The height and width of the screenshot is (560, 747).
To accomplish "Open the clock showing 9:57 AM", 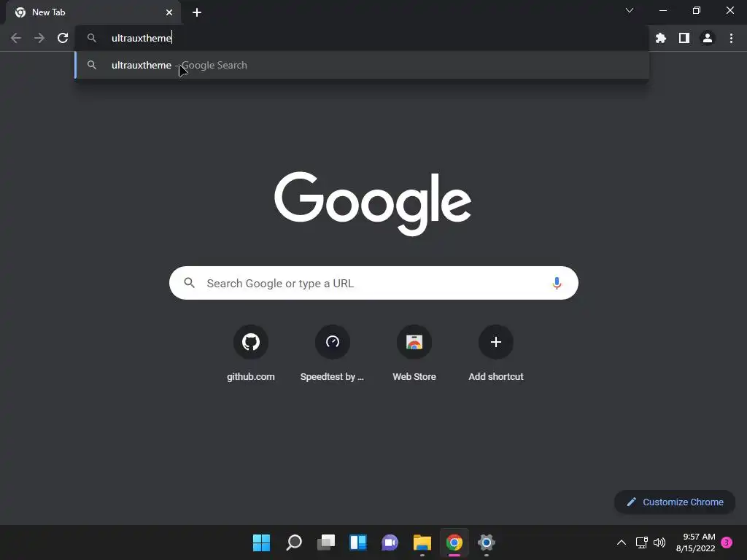I will pyautogui.click(x=695, y=542).
